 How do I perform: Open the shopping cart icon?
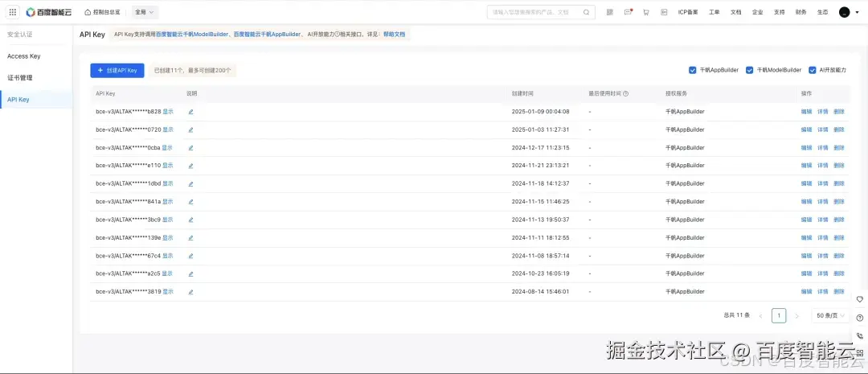click(646, 12)
